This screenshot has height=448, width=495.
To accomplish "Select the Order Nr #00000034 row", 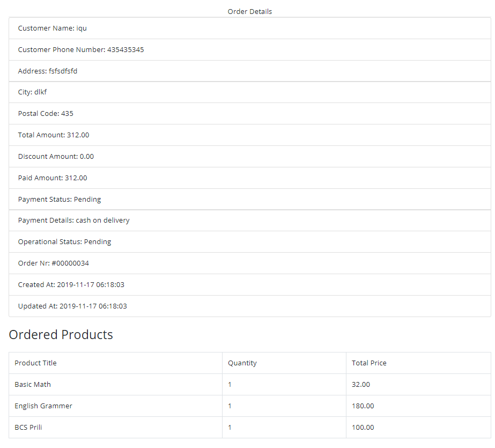I will [x=250, y=263].
